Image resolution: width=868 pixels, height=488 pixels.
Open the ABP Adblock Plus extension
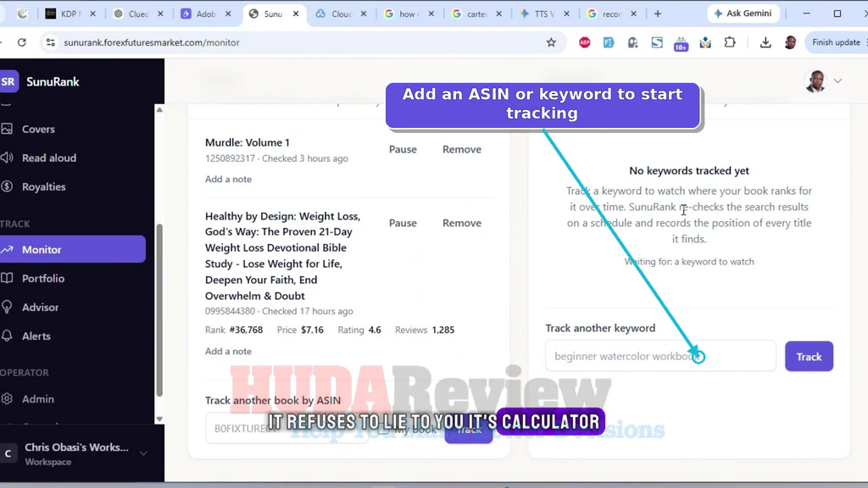tap(585, 42)
